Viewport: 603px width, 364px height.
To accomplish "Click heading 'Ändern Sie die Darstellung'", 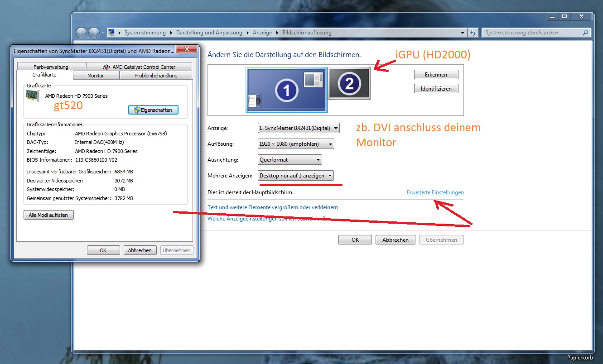I will (284, 55).
